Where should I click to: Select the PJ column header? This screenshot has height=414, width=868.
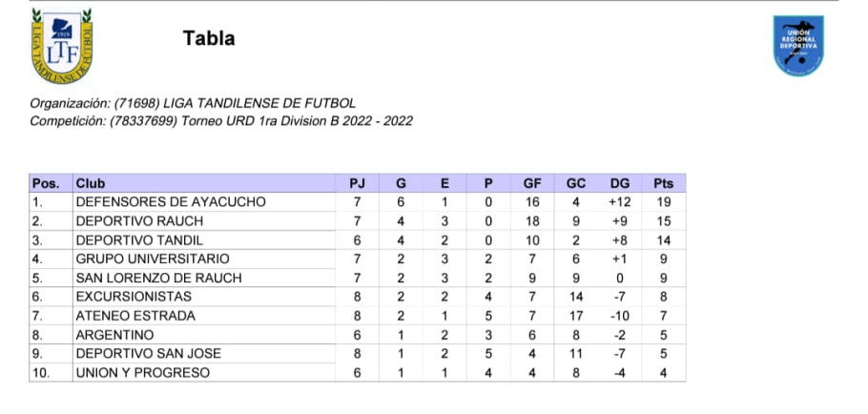(357, 183)
